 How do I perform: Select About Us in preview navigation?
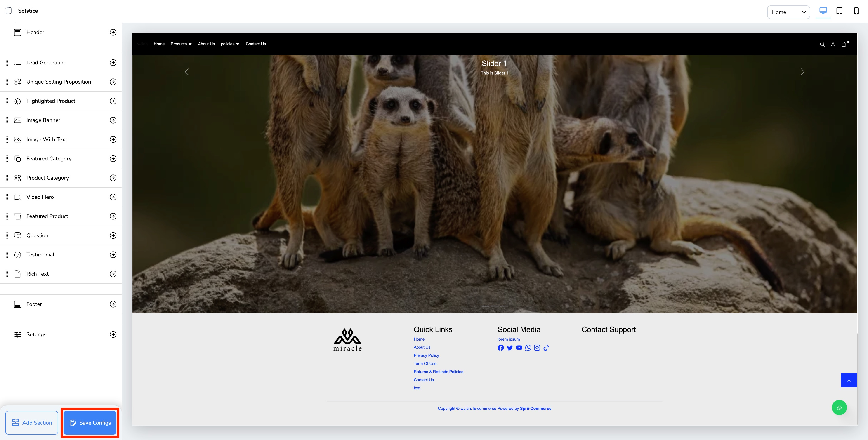tap(206, 44)
